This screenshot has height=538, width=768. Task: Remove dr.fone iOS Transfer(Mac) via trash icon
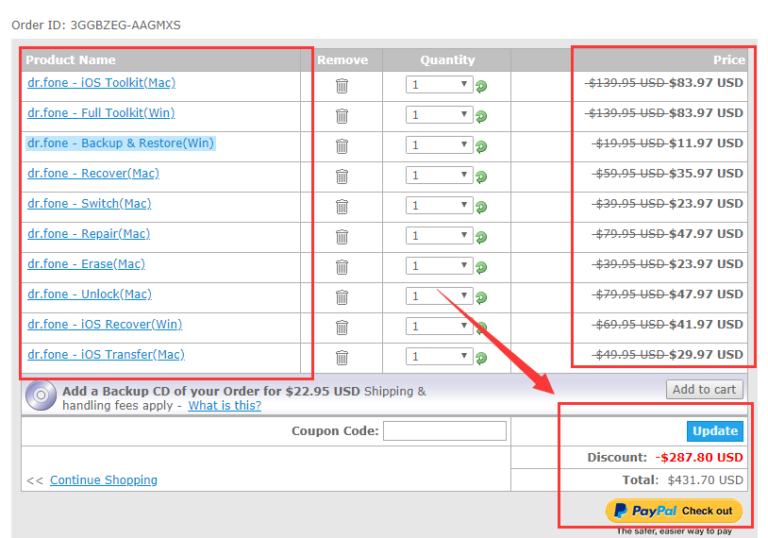tap(342, 358)
